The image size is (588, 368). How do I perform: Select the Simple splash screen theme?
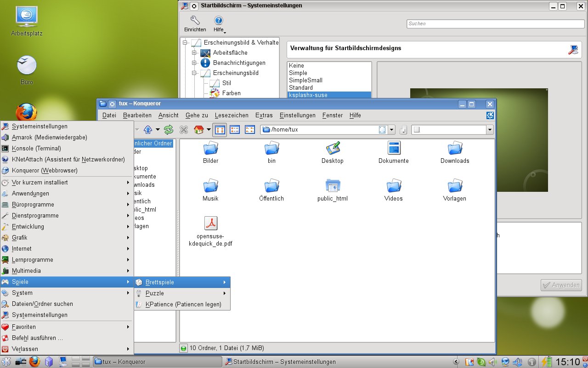[x=329, y=73]
